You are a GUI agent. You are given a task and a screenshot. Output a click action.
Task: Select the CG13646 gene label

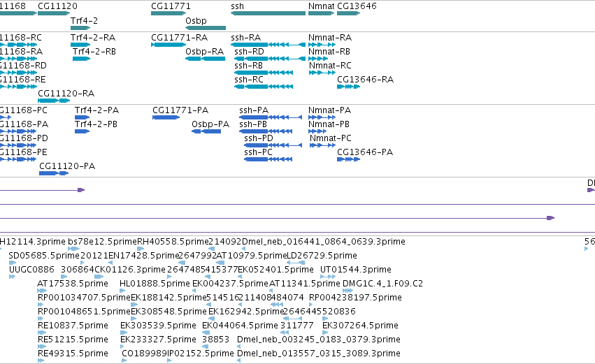click(357, 6)
